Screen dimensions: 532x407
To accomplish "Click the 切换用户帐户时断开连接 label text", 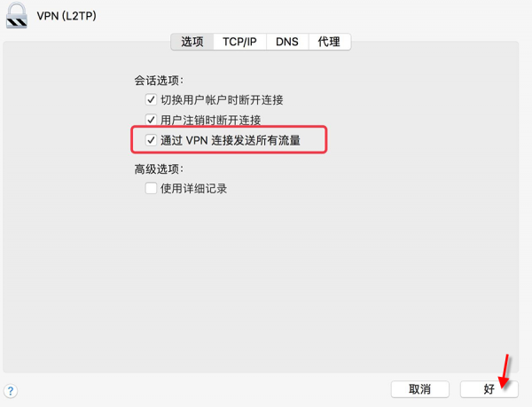I will click(222, 99).
